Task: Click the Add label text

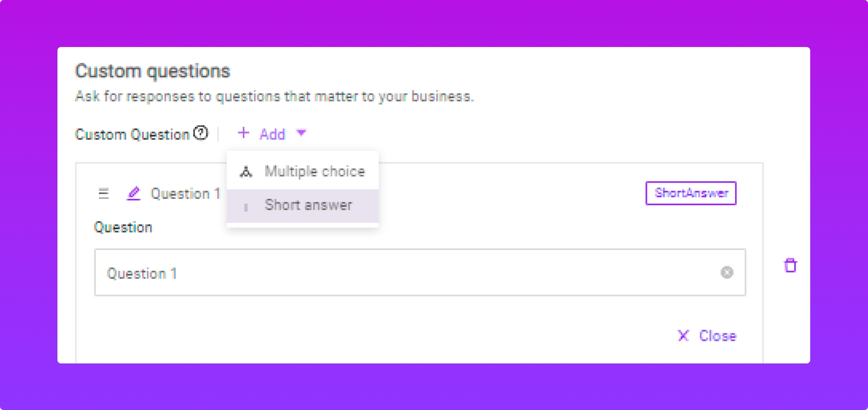Action: (x=272, y=134)
